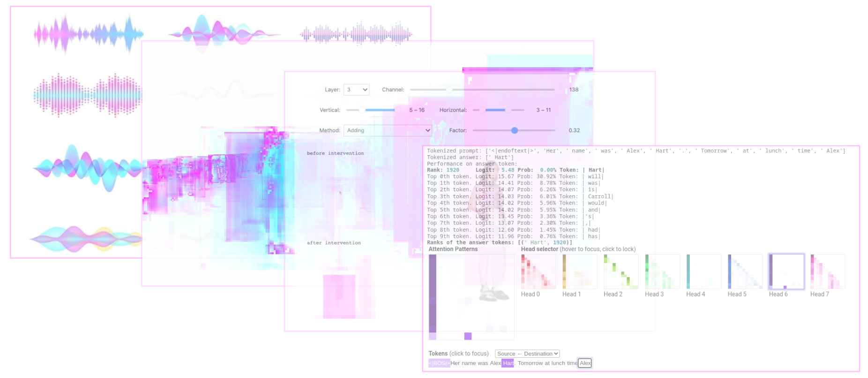
Task: Click the 'Rank: 1920' output line
Action: click(516, 170)
